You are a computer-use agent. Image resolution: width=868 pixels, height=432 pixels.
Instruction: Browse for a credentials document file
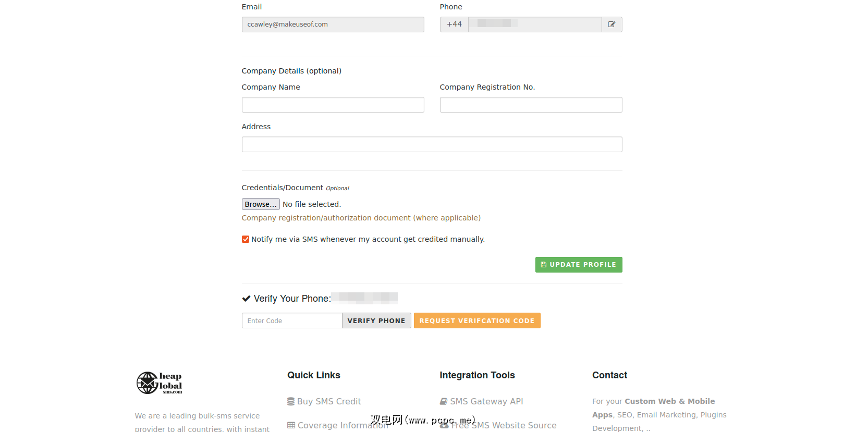[261, 204]
